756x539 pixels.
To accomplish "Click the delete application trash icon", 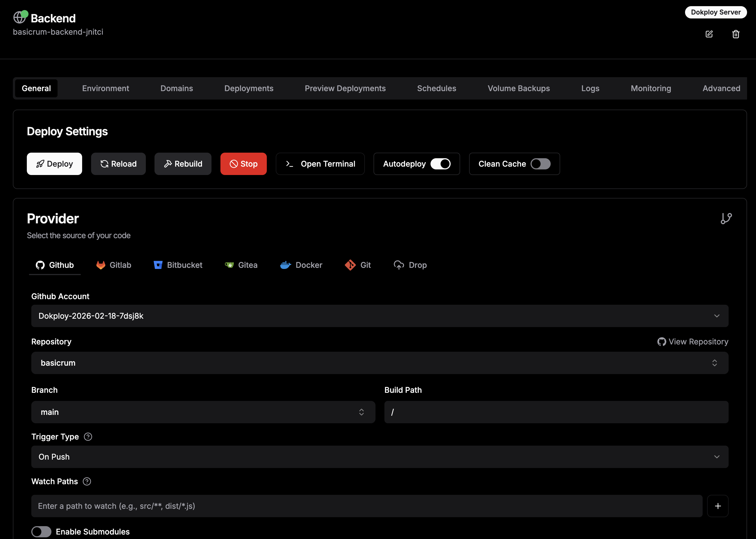I will tap(736, 34).
